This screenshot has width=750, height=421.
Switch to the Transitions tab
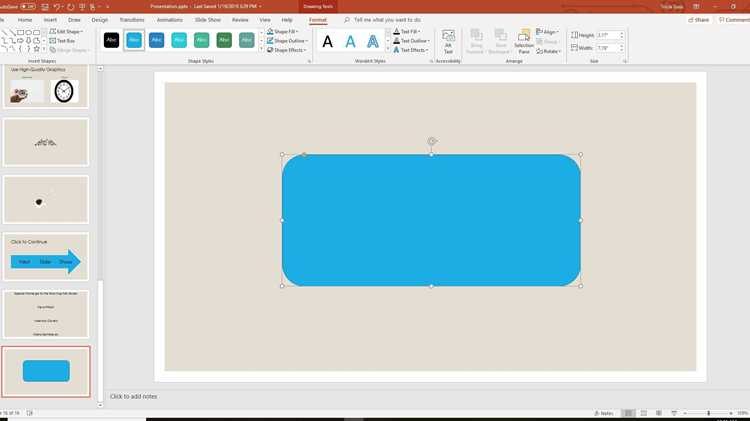pos(132,20)
